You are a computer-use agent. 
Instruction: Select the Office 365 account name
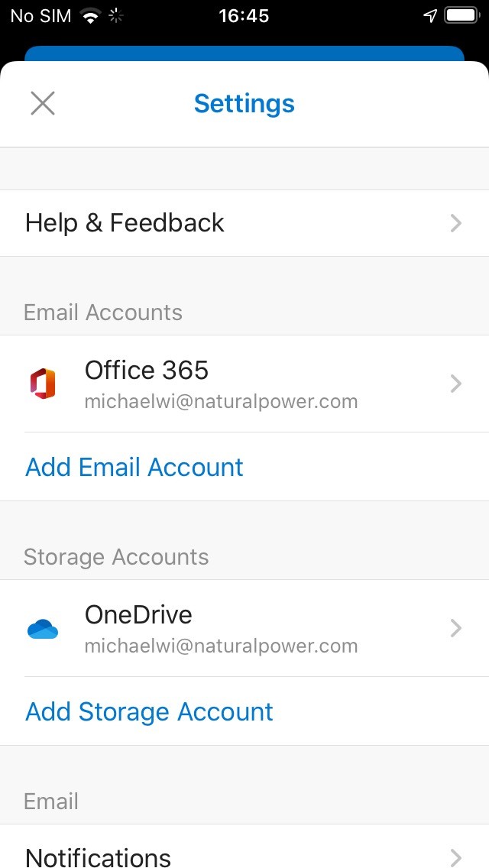[x=147, y=371]
